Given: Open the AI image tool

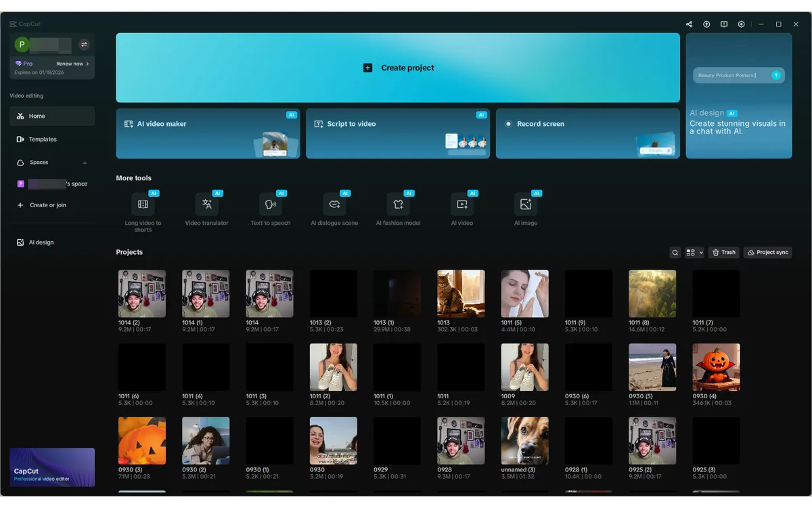Looking at the screenshot, I should [x=526, y=204].
